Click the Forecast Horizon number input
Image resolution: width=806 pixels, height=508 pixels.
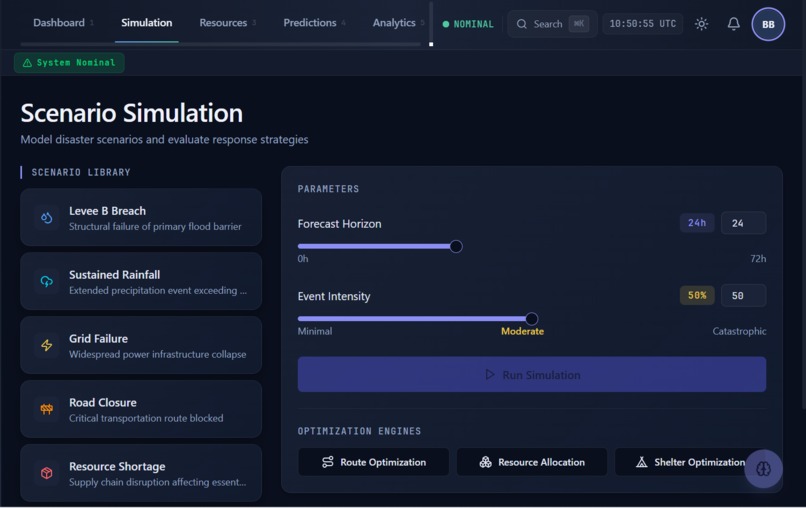(x=743, y=223)
